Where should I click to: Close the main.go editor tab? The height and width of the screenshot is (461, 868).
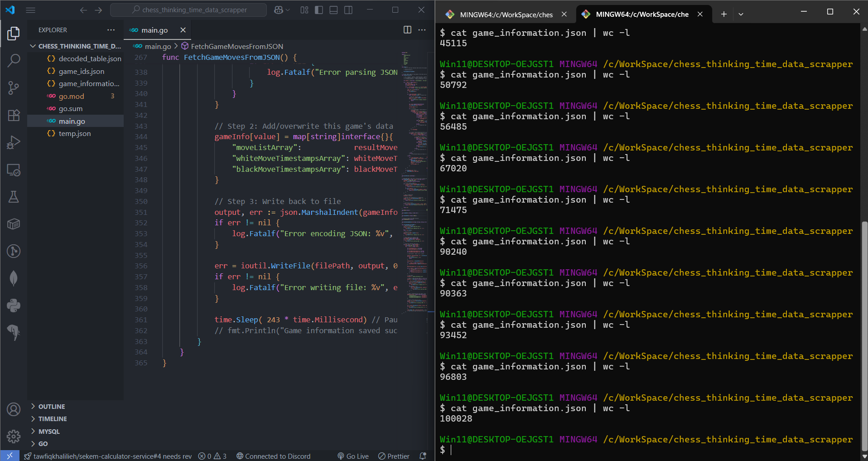[183, 30]
